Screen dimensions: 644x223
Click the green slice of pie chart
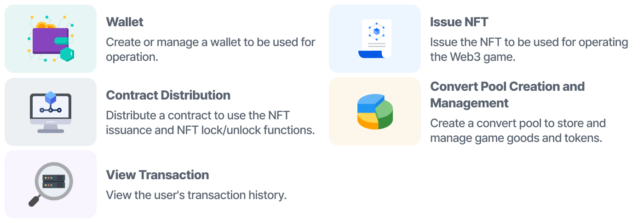tap(384, 115)
